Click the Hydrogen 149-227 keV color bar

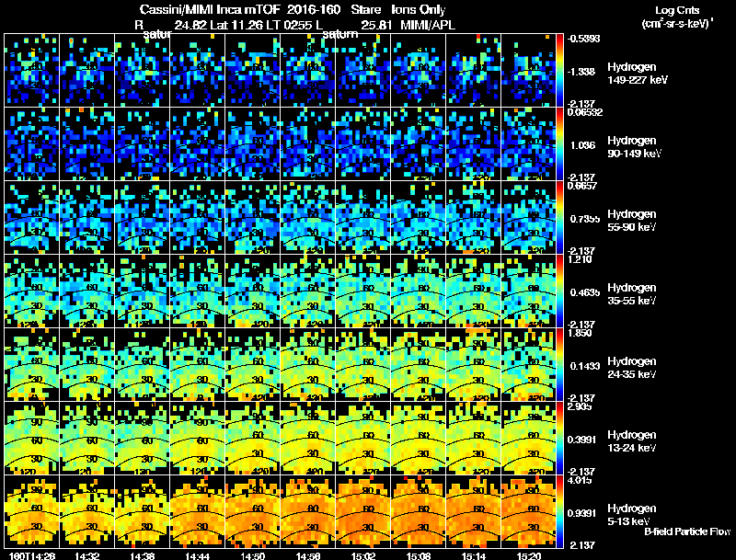559,71
